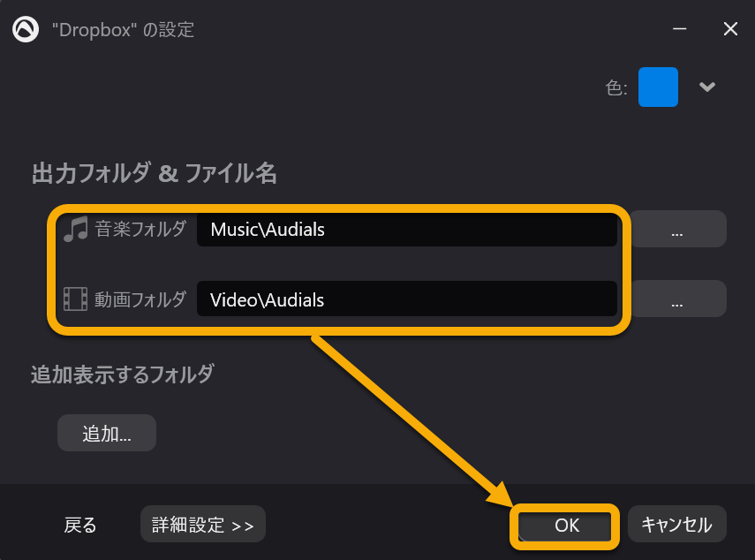Expand 詳細設定 >> advanced settings

point(203,524)
